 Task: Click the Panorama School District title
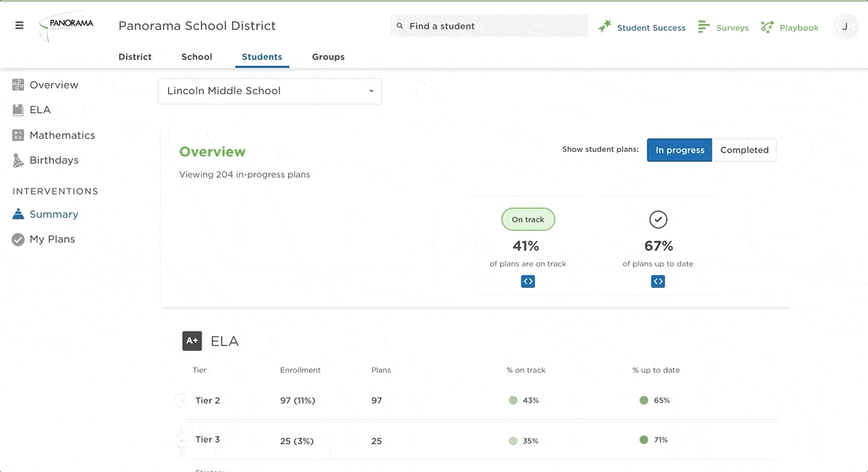tap(197, 26)
